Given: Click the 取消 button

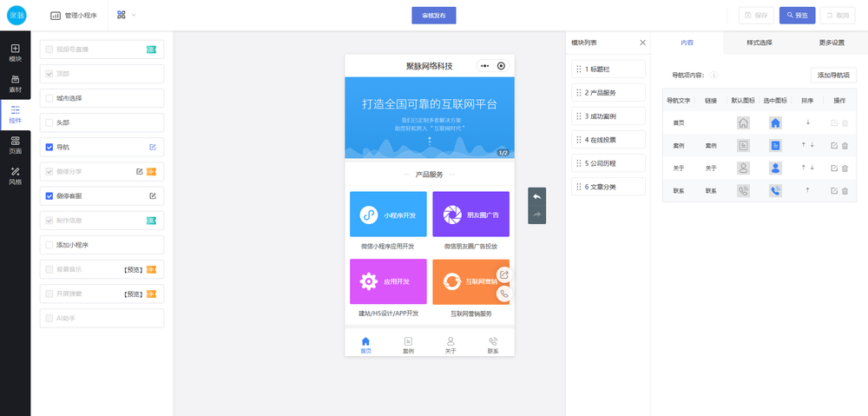Looking at the screenshot, I should tap(838, 16).
